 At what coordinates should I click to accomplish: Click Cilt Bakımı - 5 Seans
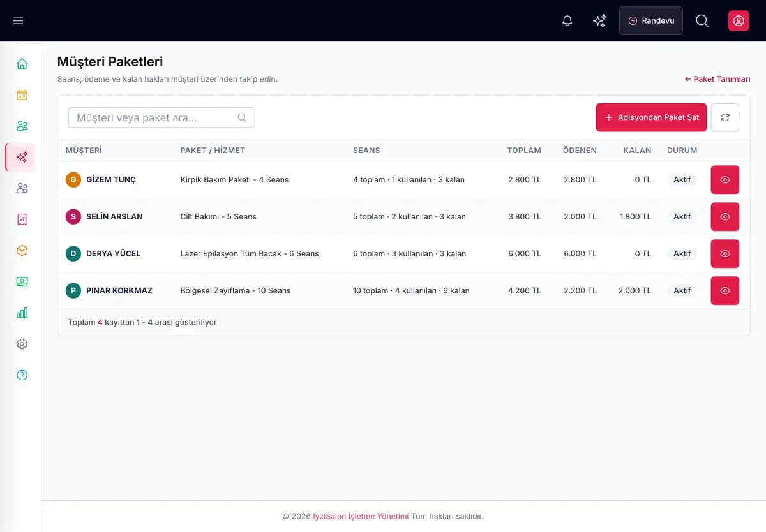(x=218, y=217)
